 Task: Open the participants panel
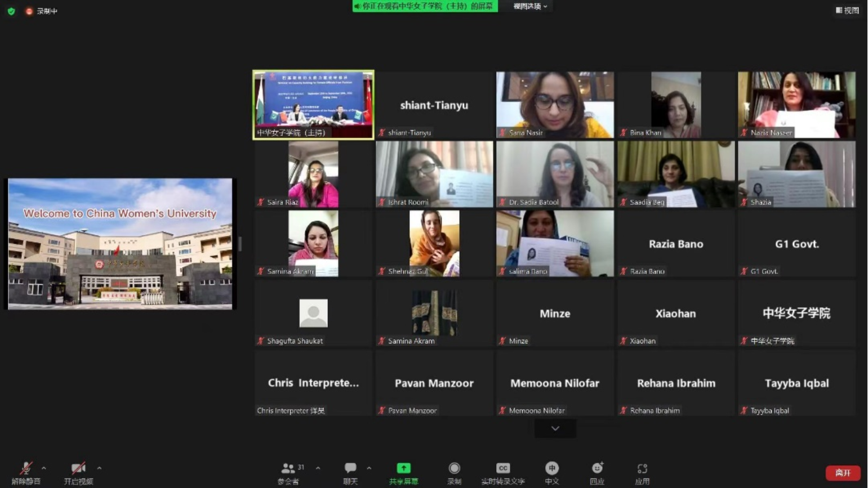(288, 468)
